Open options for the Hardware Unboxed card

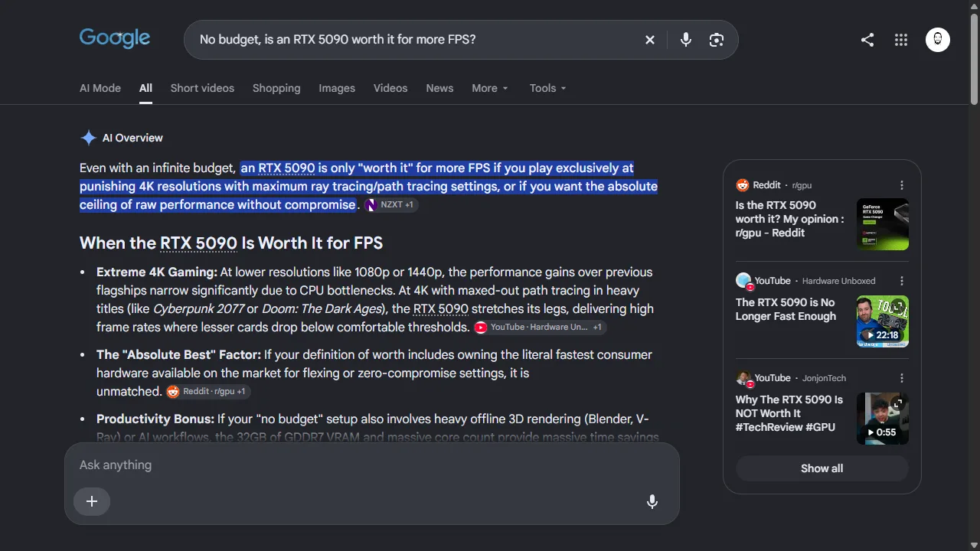[x=902, y=281]
